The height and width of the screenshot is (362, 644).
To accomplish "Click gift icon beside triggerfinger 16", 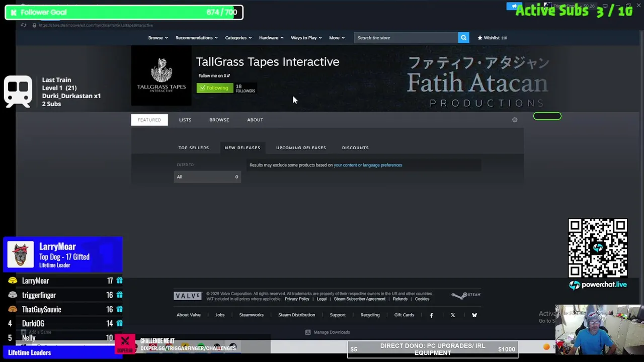I will [x=119, y=295].
